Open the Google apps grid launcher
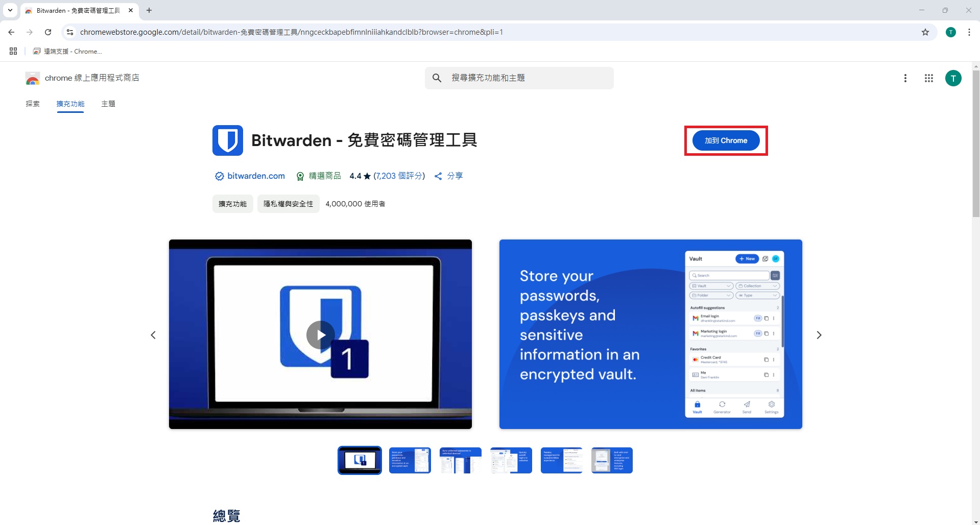This screenshot has width=980, height=525. [x=929, y=78]
